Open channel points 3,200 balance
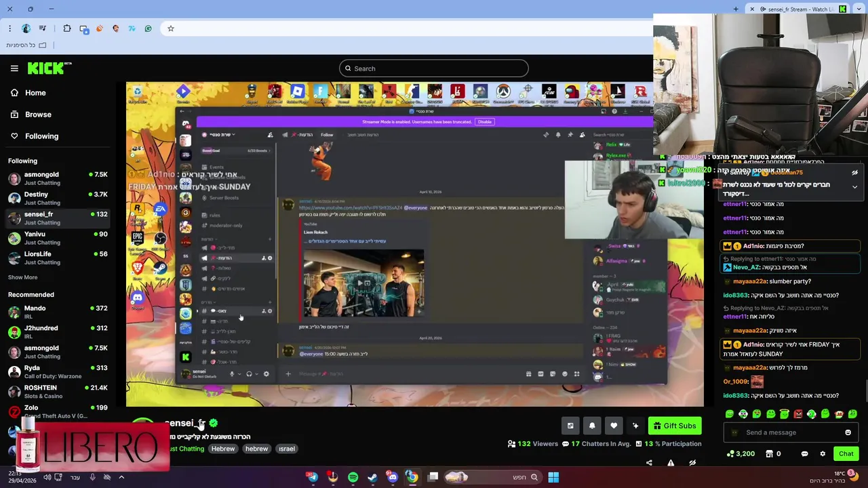The image size is (868, 488). (x=741, y=453)
